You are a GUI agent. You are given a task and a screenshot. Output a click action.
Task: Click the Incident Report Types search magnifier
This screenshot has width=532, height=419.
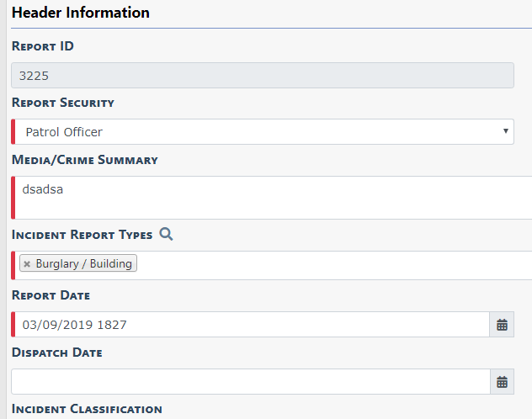pyautogui.click(x=166, y=234)
